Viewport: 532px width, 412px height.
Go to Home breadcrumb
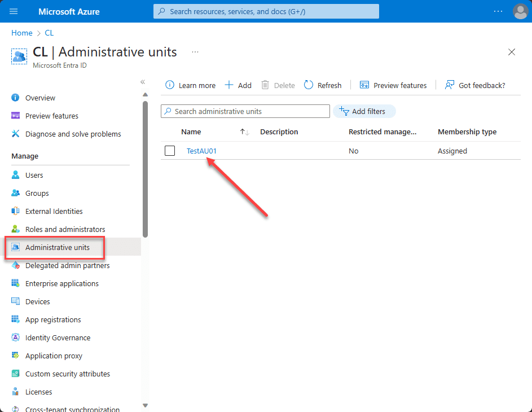(x=21, y=33)
